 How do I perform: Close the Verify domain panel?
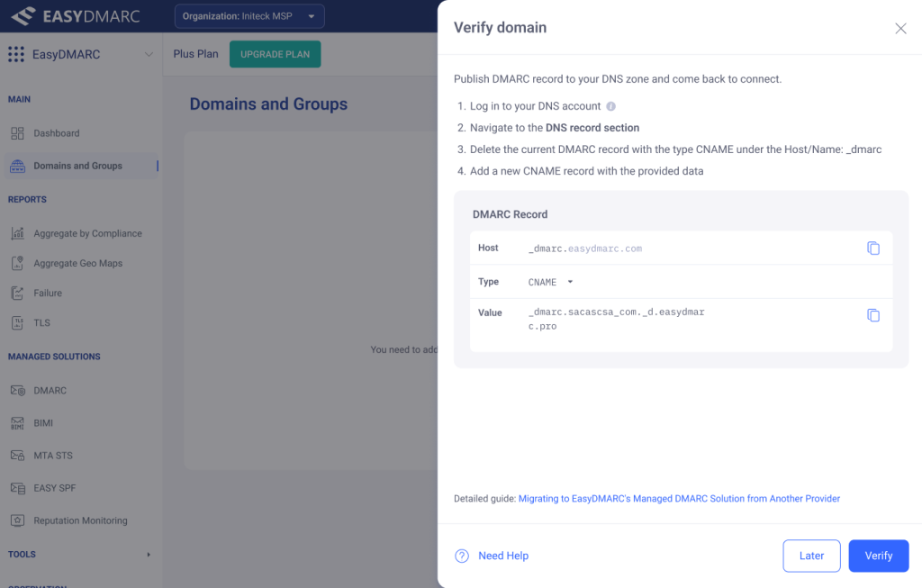[x=900, y=28]
